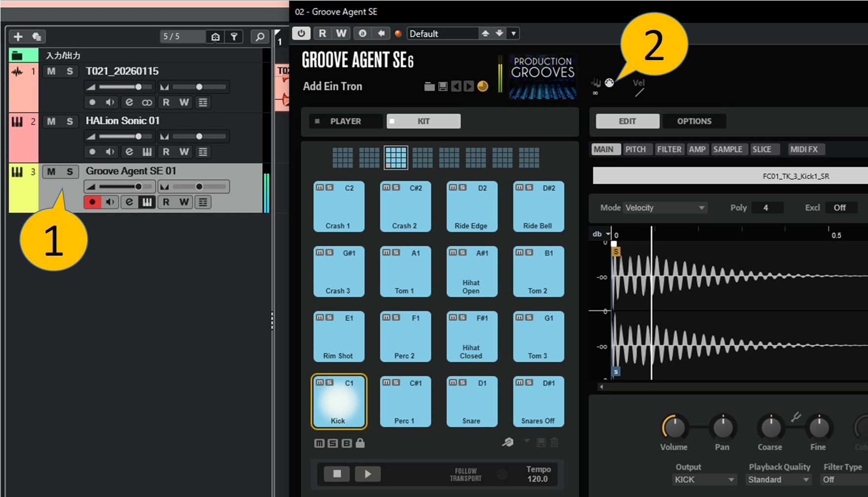Click the add track plus icon
The image size is (868, 497).
click(18, 36)
